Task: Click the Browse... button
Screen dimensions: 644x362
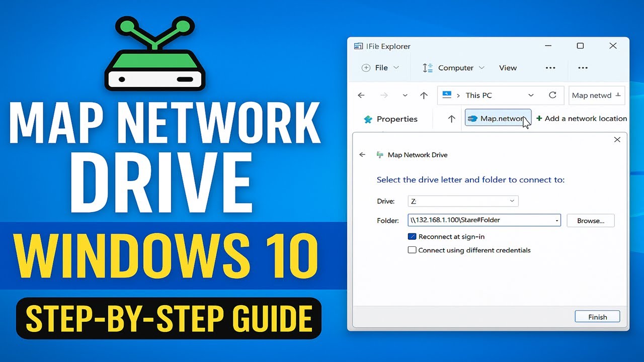Action: point(591,220)
